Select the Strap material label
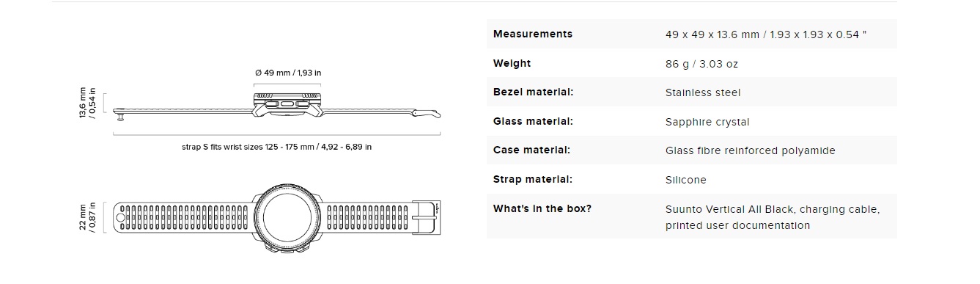980x284 pixels. [x=533, y=179]
